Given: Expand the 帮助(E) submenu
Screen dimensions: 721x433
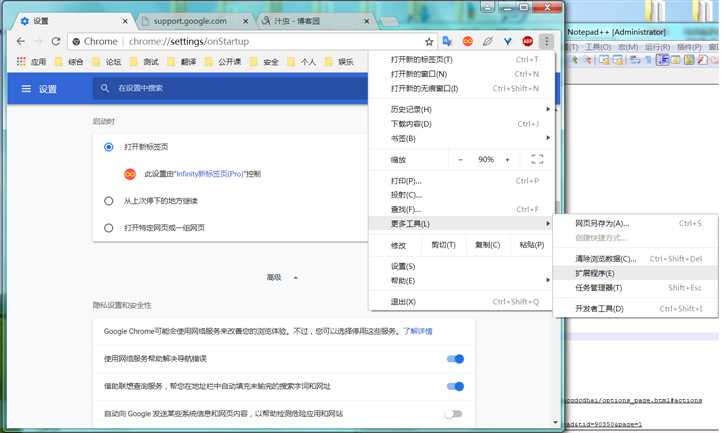Looking at the screenshot, I should (x=462, y=280).
